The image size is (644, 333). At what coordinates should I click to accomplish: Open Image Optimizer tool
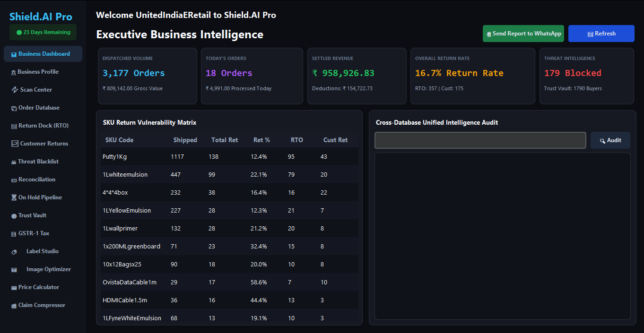coord(43,269)
